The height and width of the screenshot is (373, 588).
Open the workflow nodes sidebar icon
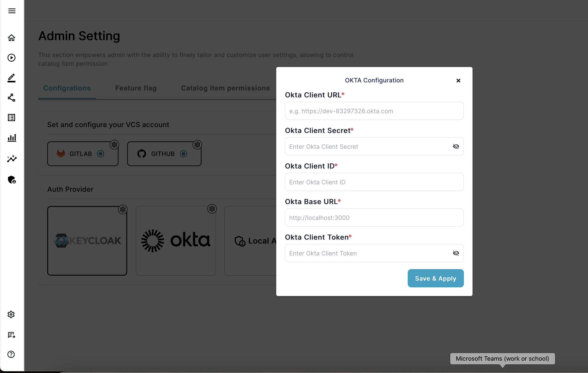coord(11,98)
